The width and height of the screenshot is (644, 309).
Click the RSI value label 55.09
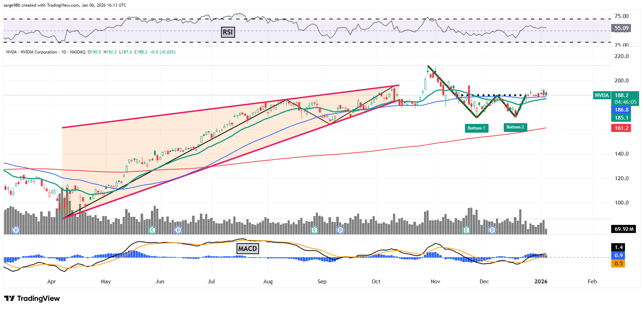tap(621, 28)
